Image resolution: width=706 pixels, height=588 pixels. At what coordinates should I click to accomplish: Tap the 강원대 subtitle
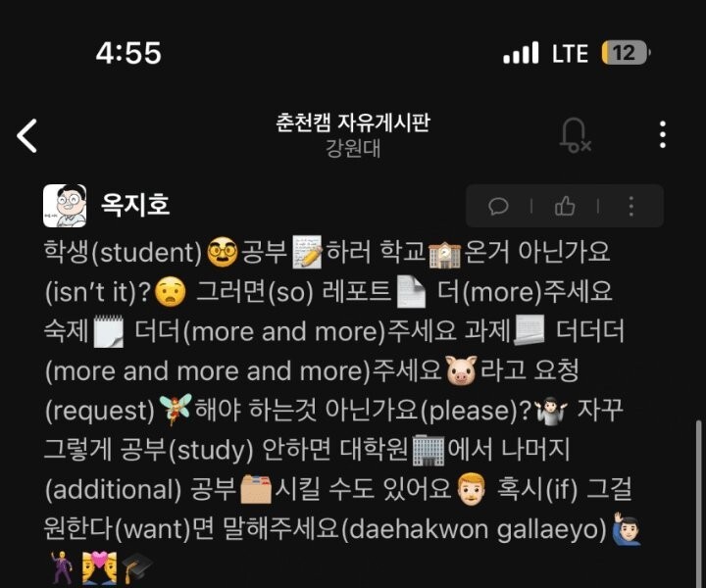[x=353, y=148]
